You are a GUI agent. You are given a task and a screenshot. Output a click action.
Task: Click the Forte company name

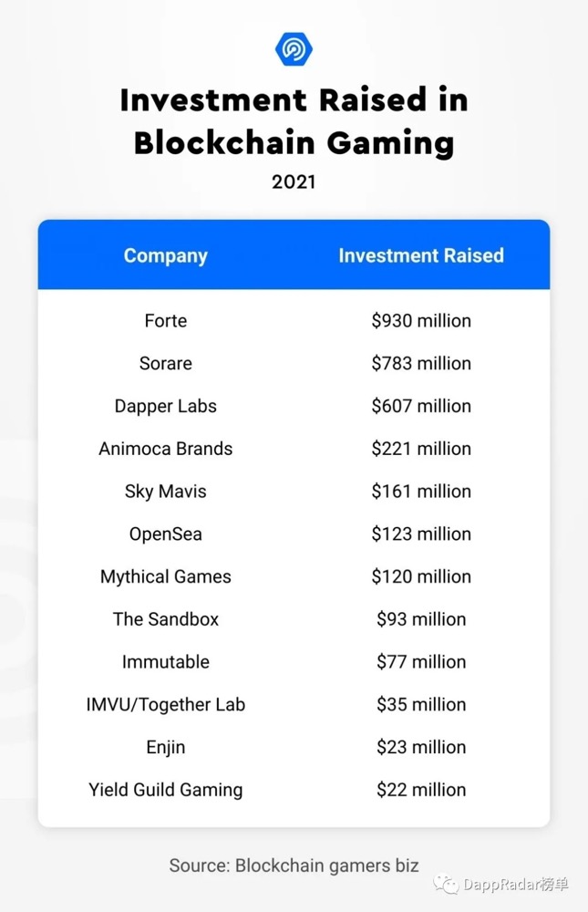tap(166, 320)
